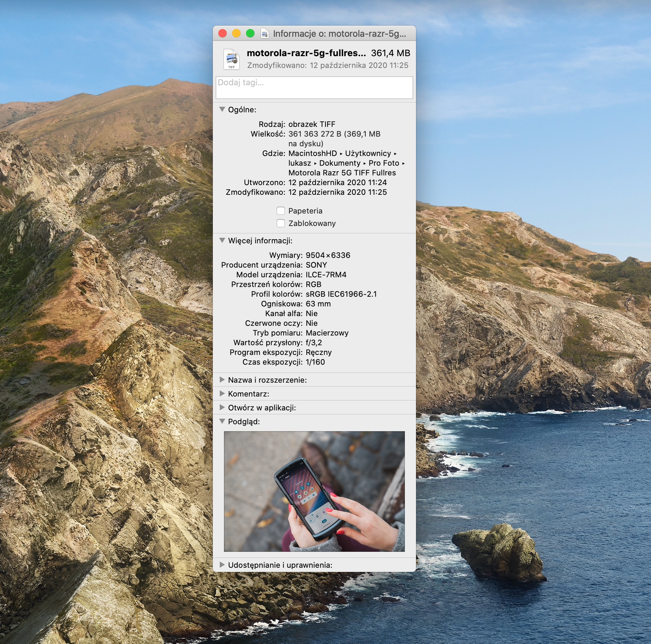The image size is (651, 644).
Task: Minimize the info window with yellow button
Action: pyautogui.click(x=236, y=34)
